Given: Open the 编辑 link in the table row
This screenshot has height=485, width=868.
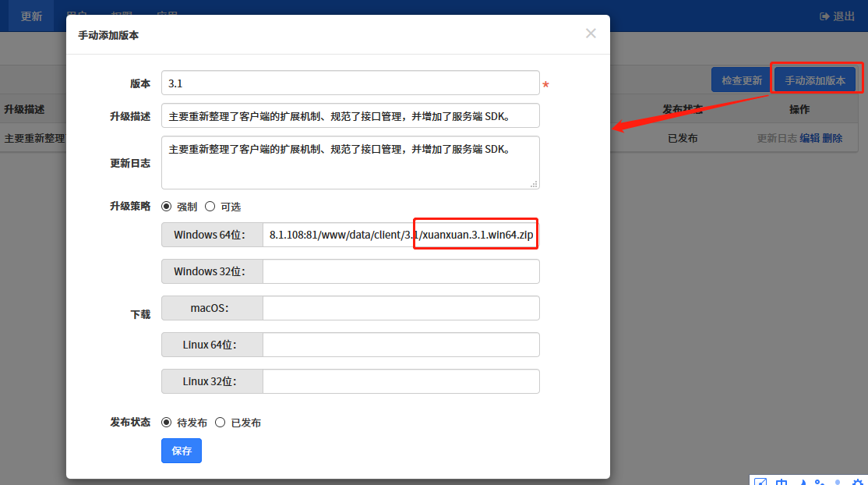Looking at the screenshot, I should (x=810, y=138).
